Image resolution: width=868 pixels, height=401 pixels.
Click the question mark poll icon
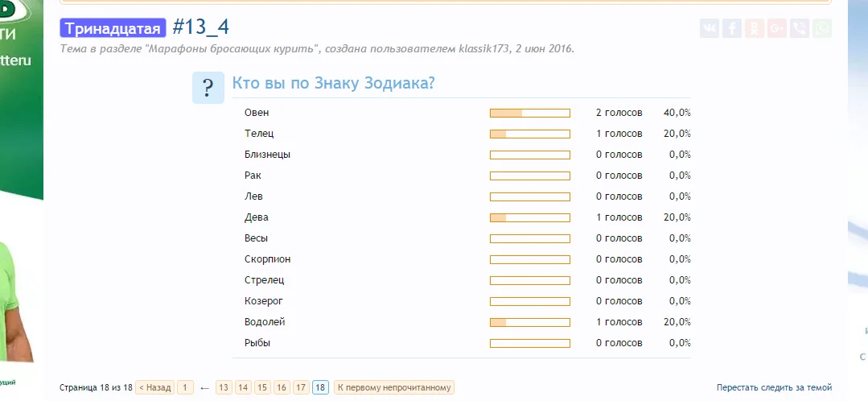[x=208, y=88]
